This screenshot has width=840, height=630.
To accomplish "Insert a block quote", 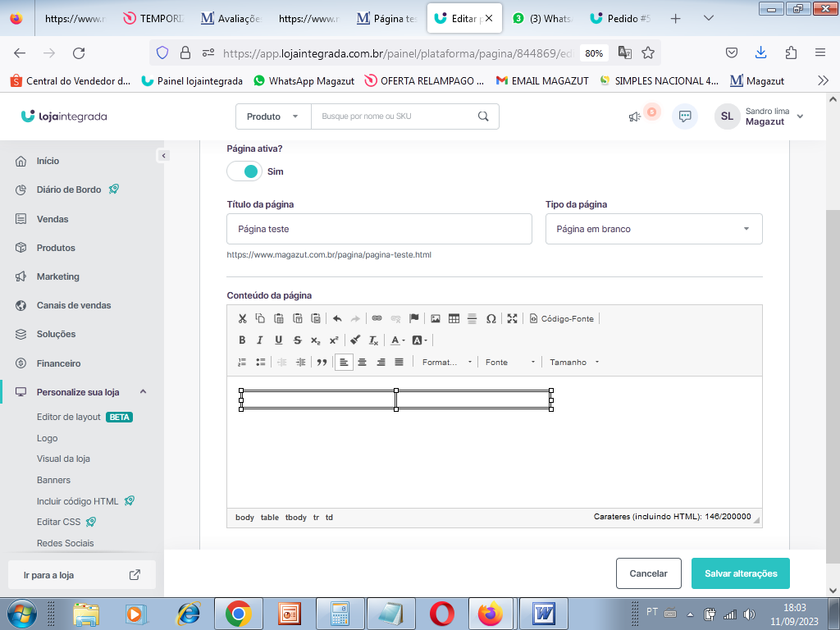I will 322,362.
